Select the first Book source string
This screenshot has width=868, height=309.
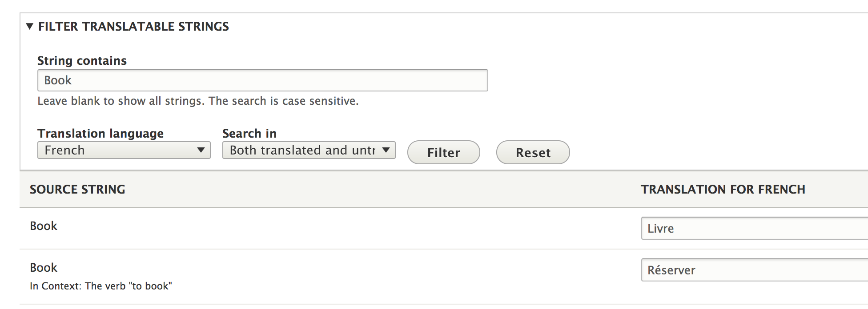pos(44,226)
